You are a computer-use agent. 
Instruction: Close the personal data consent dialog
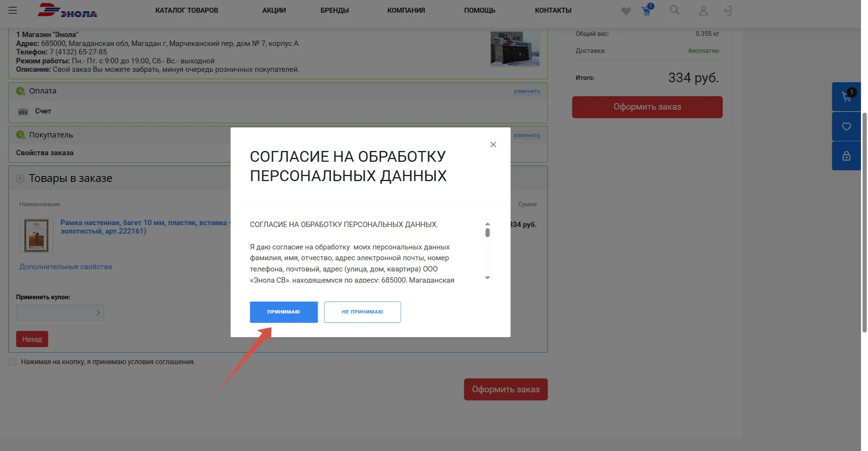click(493, 144)
